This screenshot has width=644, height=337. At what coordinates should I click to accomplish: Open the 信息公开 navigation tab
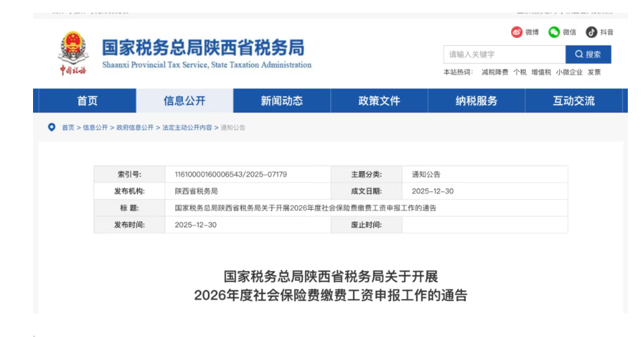[x=184, y=101]
